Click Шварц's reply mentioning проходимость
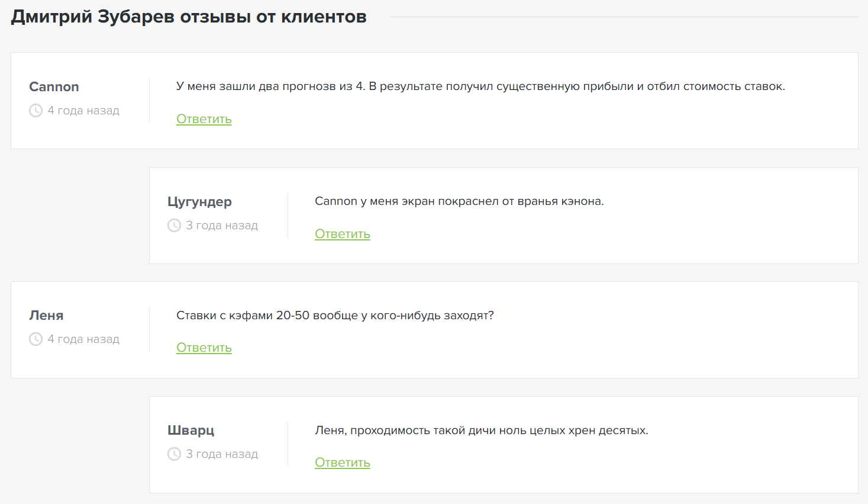The width and height of the screenshot is (868, 504). coord(481,430)
